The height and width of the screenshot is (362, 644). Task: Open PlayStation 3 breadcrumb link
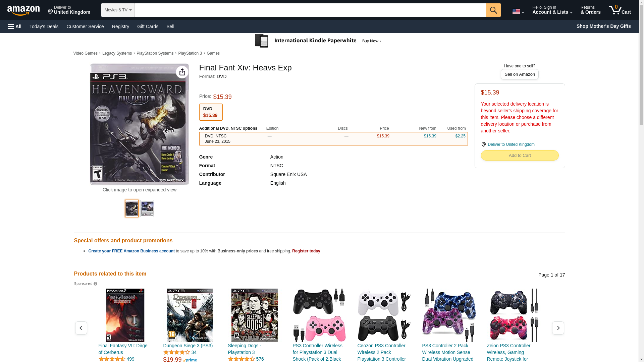pos(190,53)
